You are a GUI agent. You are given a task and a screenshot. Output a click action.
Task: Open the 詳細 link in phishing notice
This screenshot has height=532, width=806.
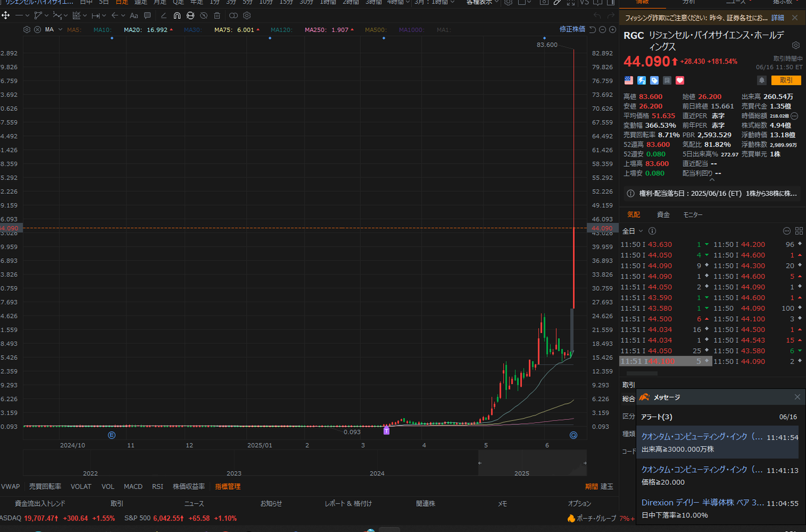point(778,18)
